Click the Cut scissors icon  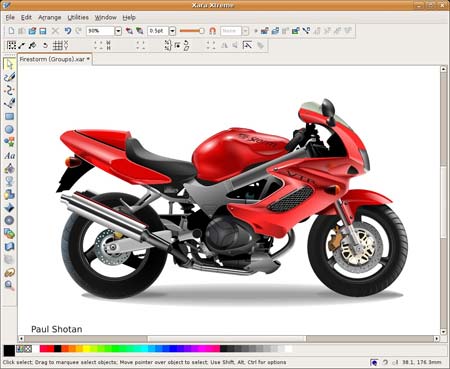pyautogui.click(x=55, y=31)
